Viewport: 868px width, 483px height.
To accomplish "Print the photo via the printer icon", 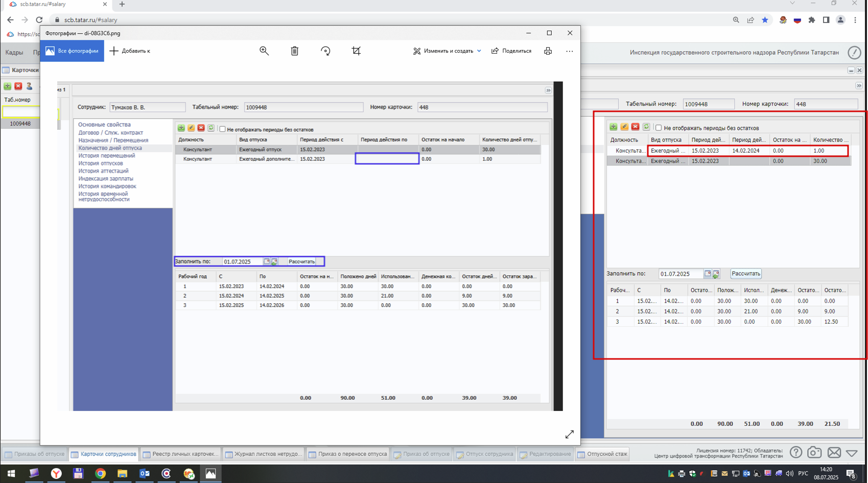I will [x=548, y=51].
